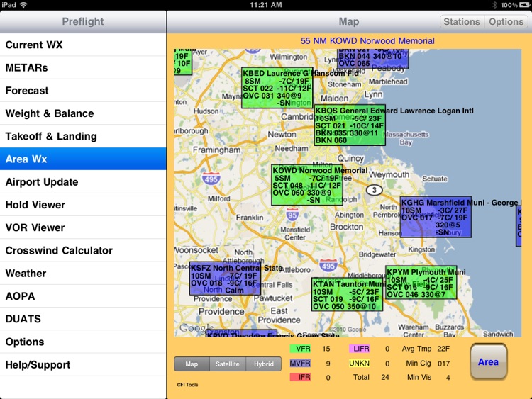Tap the Area button

click(488, 361)
